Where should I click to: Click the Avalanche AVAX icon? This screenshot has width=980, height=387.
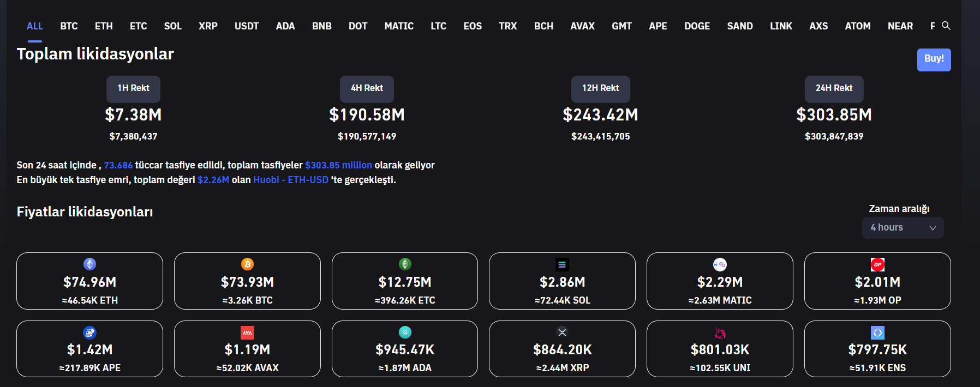click(x=247, y=332)
